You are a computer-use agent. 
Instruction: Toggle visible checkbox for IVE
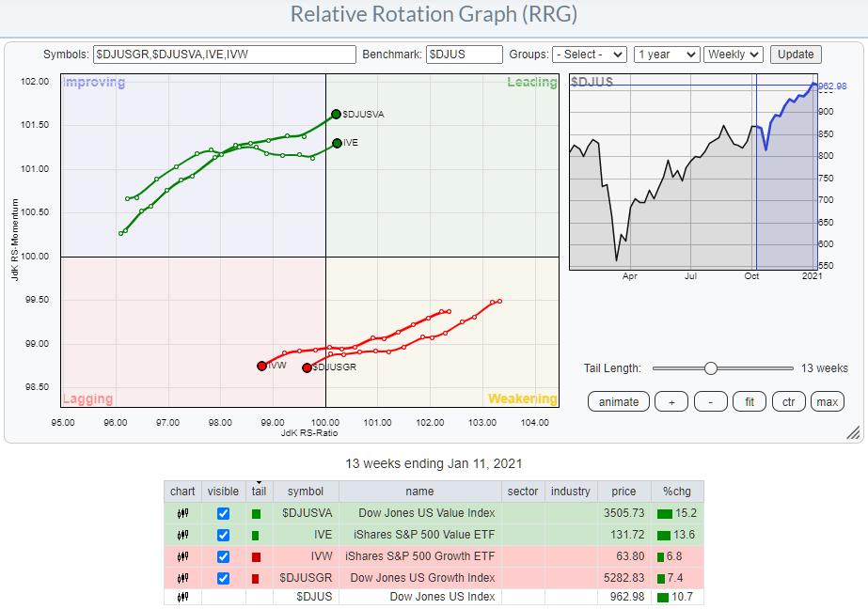coord(223,535)
